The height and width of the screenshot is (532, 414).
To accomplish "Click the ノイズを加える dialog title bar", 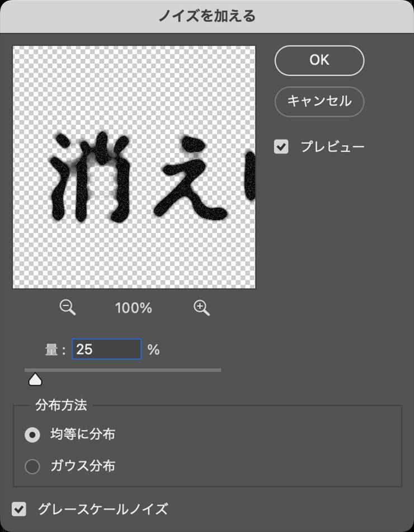I will [x=207, y=16].
